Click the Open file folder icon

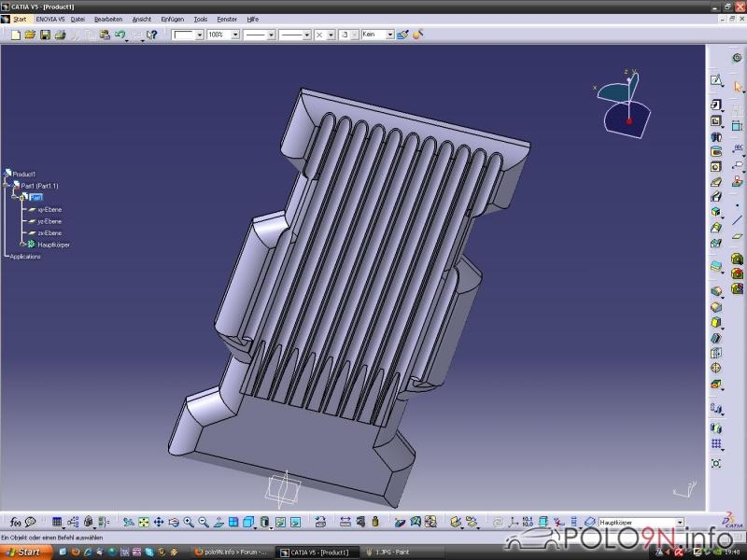point(30,35)
